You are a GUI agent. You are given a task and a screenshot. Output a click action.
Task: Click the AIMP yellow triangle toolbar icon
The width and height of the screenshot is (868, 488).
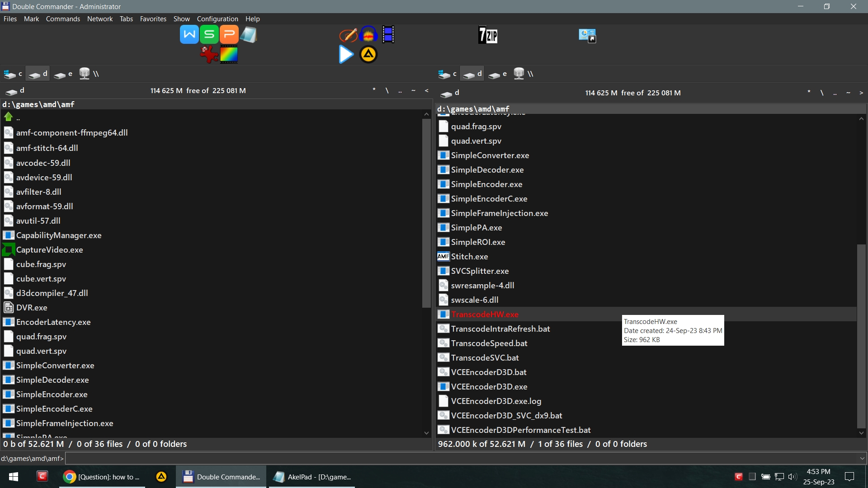coord(368,55)
